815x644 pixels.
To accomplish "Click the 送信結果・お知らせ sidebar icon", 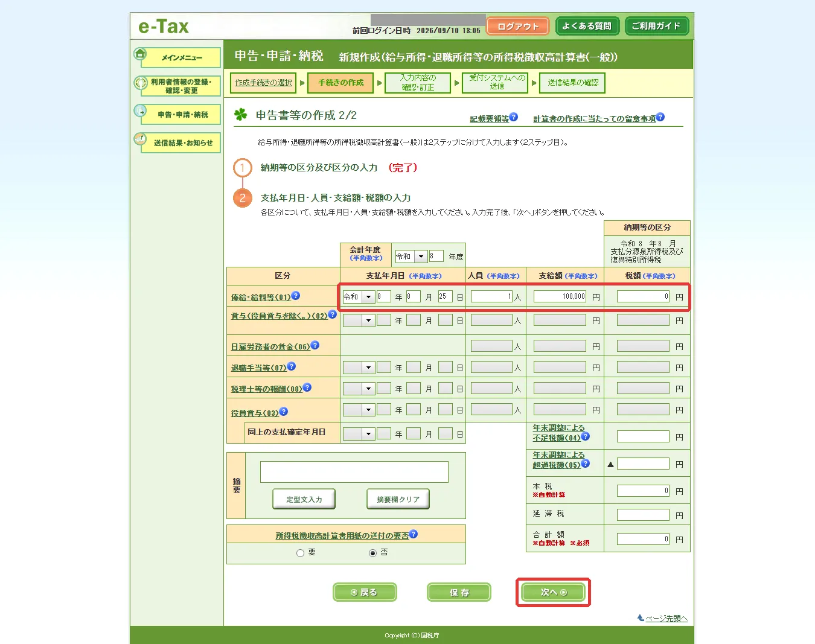I will tap(140, 139).
